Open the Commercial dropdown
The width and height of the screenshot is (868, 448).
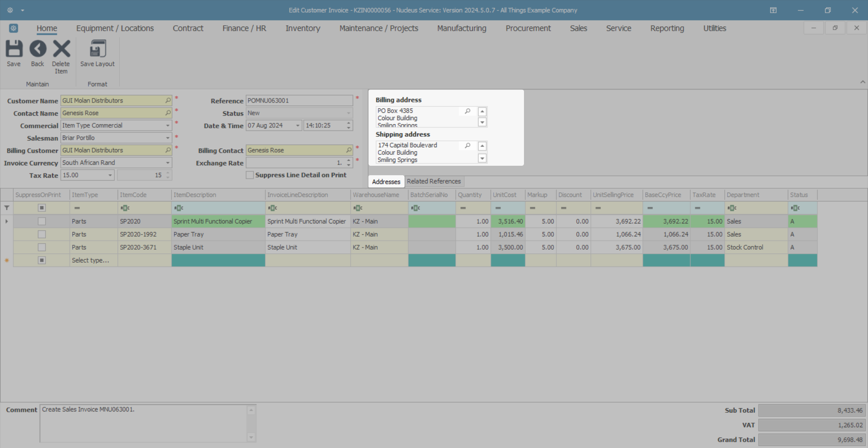[168, 126]
